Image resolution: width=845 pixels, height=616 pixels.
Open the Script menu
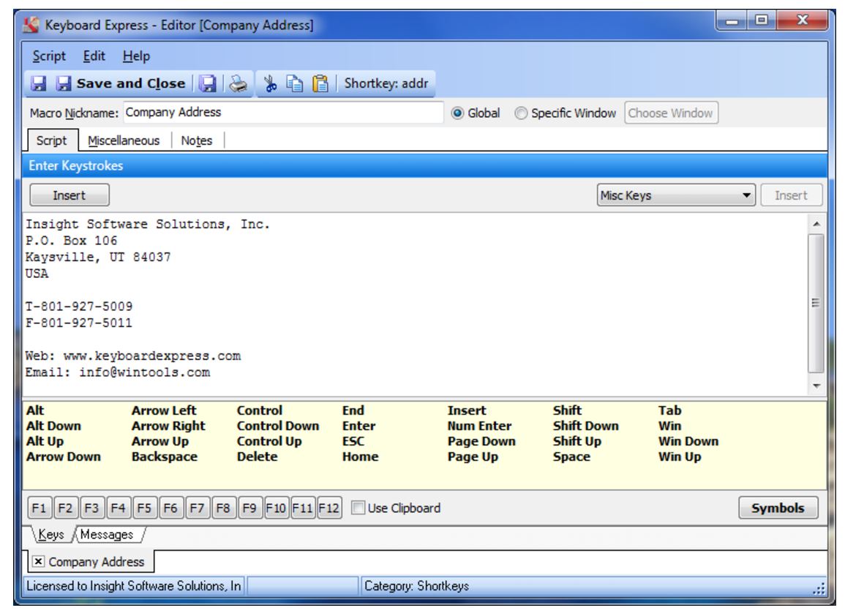coord(50,56)
